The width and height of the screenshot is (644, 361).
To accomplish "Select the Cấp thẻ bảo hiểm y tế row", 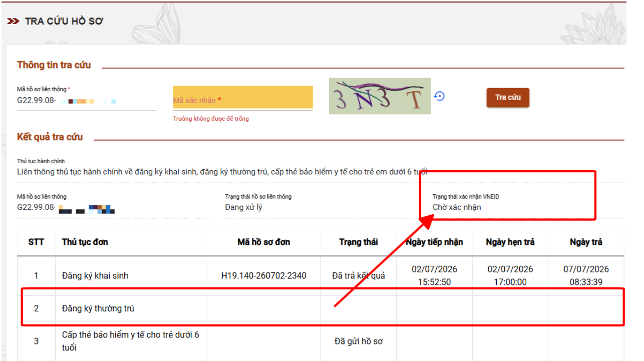I will pyautogui.click(x=320, y=341).
